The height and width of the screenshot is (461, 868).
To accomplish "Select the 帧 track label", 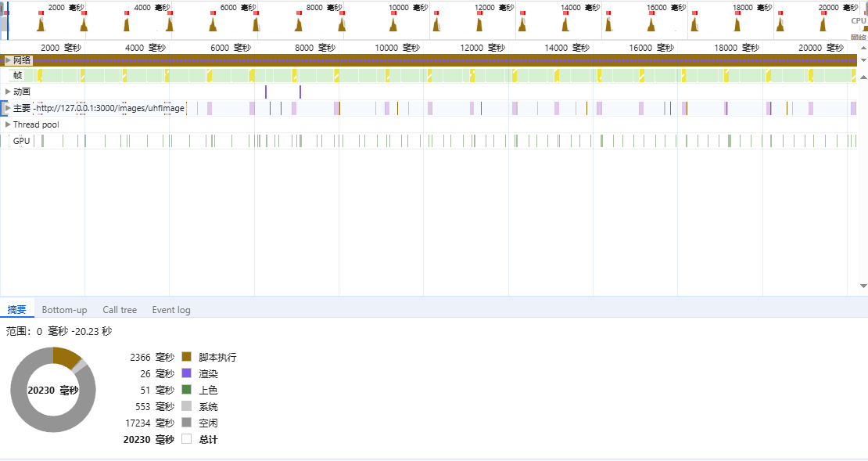I will (17, 76).
